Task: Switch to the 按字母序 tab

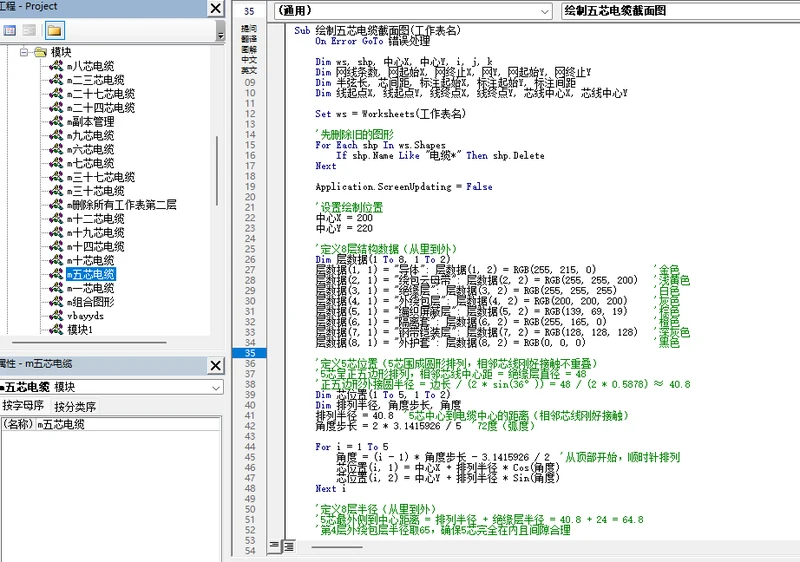Action: pos(23,406)
